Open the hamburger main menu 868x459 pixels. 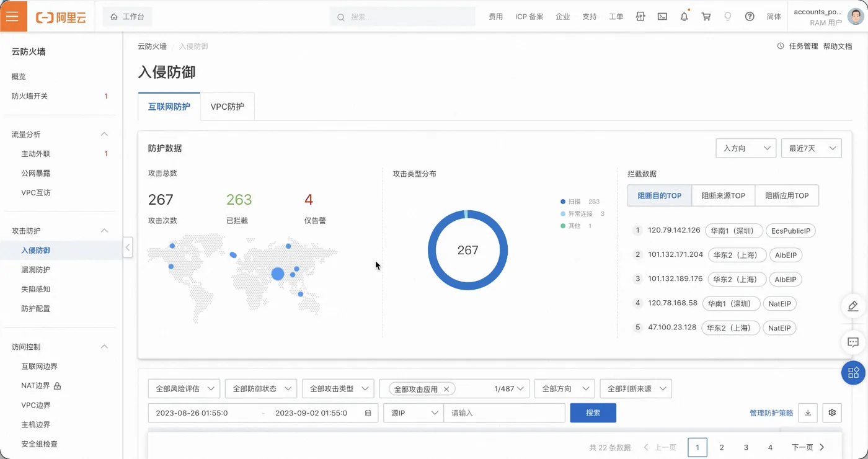coord(13,17)
